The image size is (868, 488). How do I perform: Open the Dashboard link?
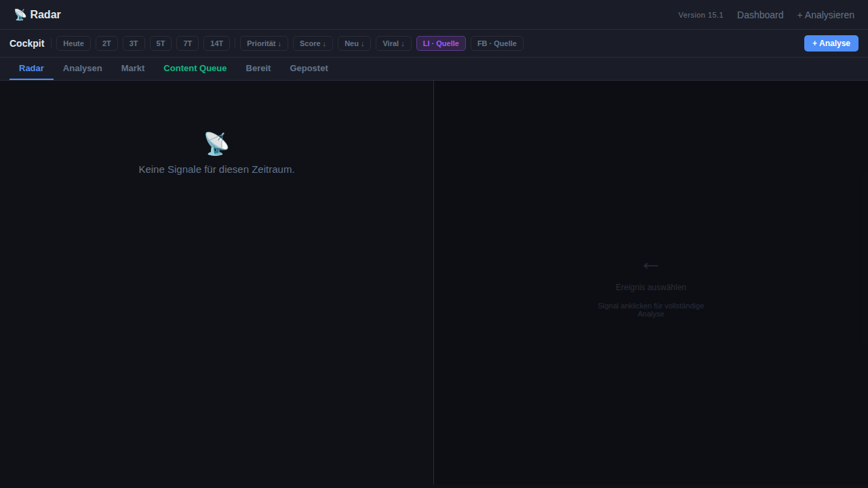point(760,15)
